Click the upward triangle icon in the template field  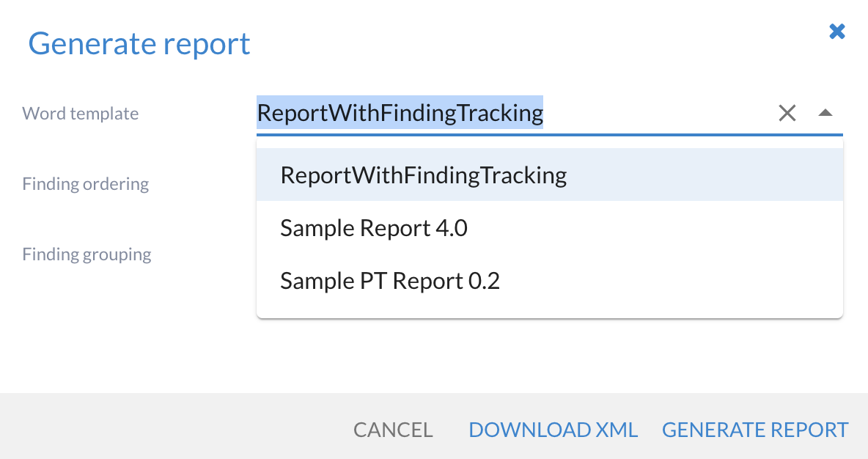(x=825, y=113)
